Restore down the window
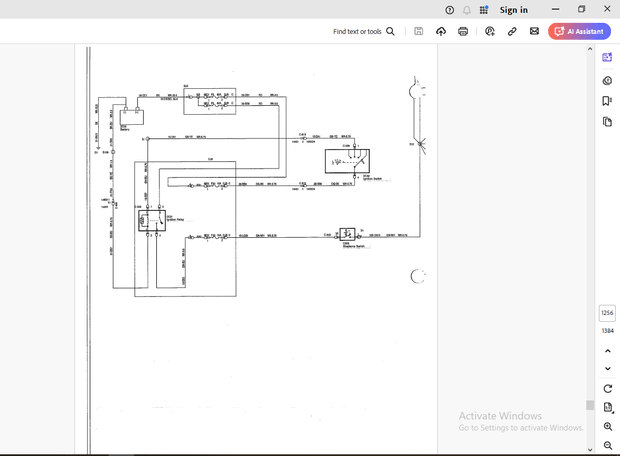 pyautogui.click(x=581, y=9)
